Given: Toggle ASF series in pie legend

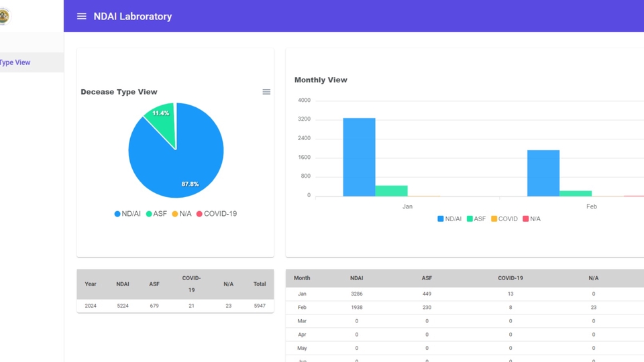Looking at the screenshot, I should pos(156,214).
